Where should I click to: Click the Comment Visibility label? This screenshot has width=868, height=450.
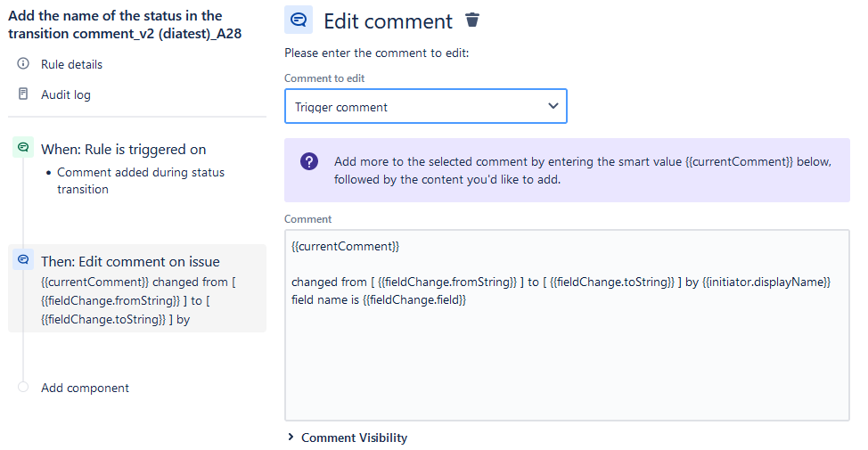point(354,438)
